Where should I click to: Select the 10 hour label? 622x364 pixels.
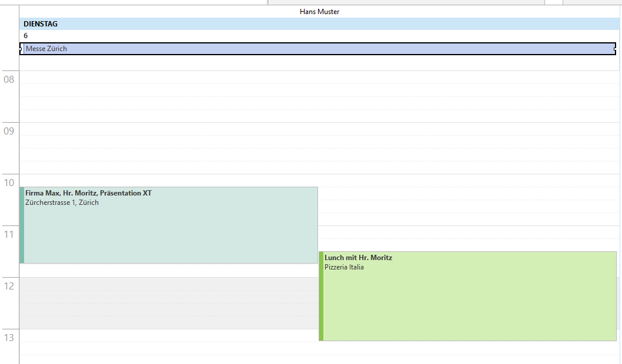point(9,183)
